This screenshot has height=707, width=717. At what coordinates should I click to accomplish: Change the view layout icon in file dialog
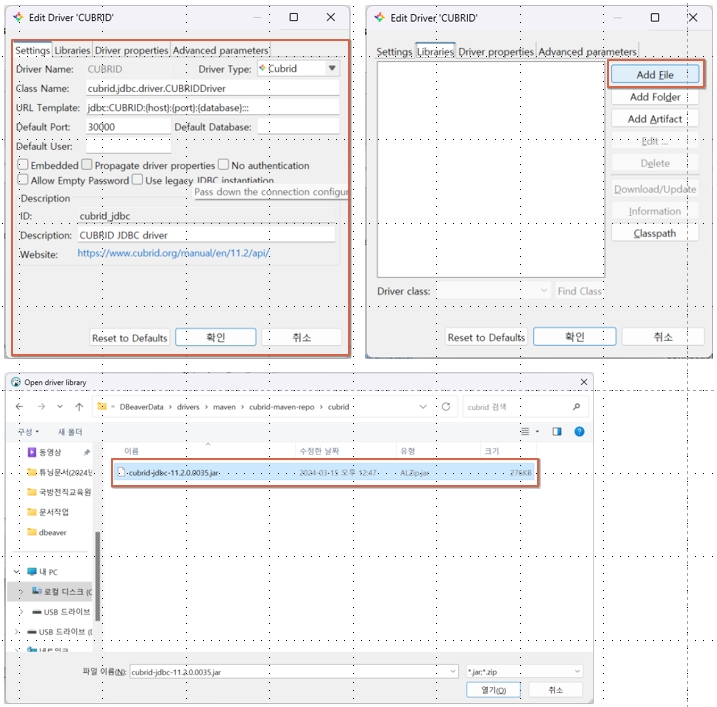(525, 431)
